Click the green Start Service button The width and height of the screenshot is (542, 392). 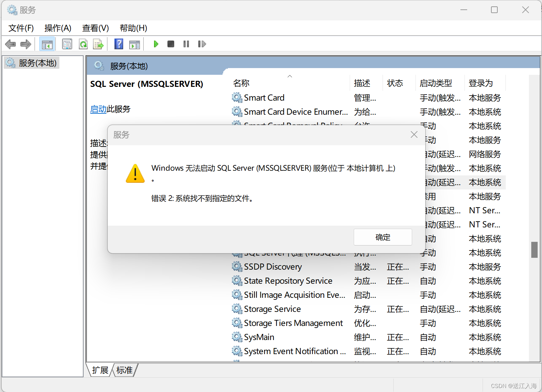[x=156, y=44]
